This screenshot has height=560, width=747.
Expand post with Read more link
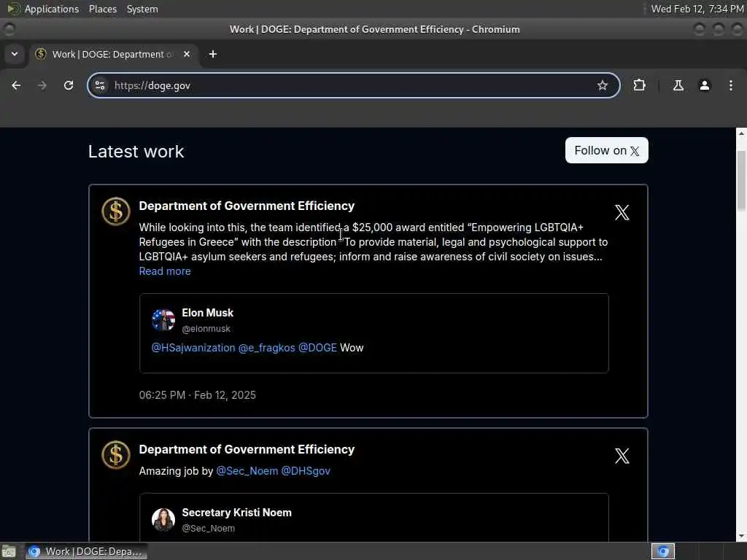click(x=165, y=271)
